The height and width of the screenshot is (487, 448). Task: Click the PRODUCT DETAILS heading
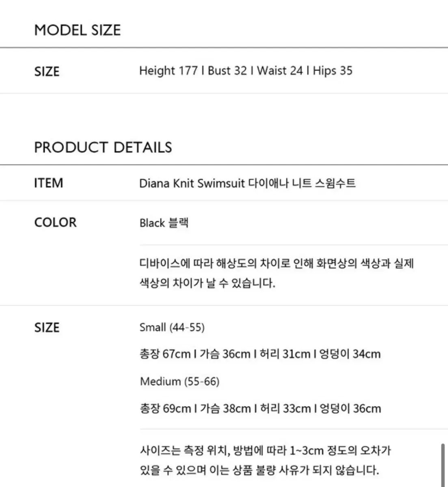103,147
